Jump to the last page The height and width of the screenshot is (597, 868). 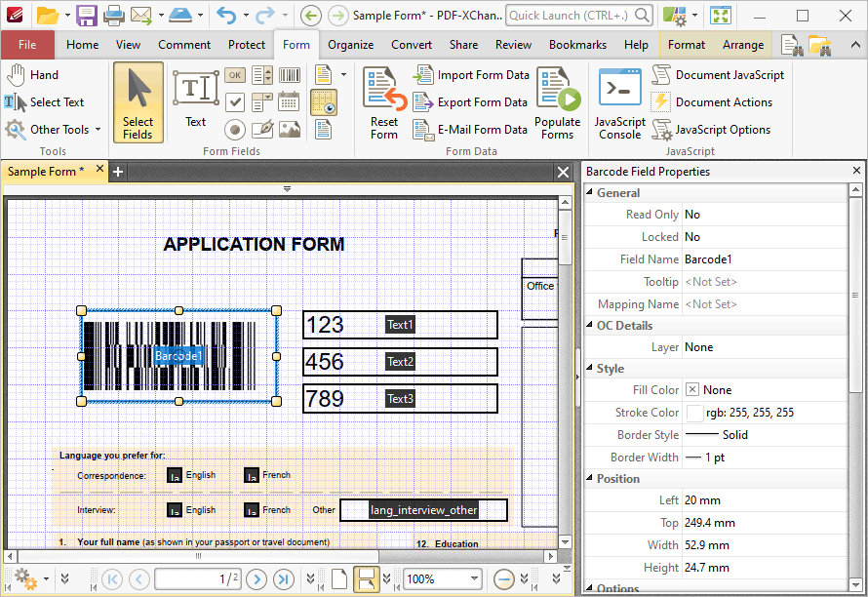coord(284,579)
